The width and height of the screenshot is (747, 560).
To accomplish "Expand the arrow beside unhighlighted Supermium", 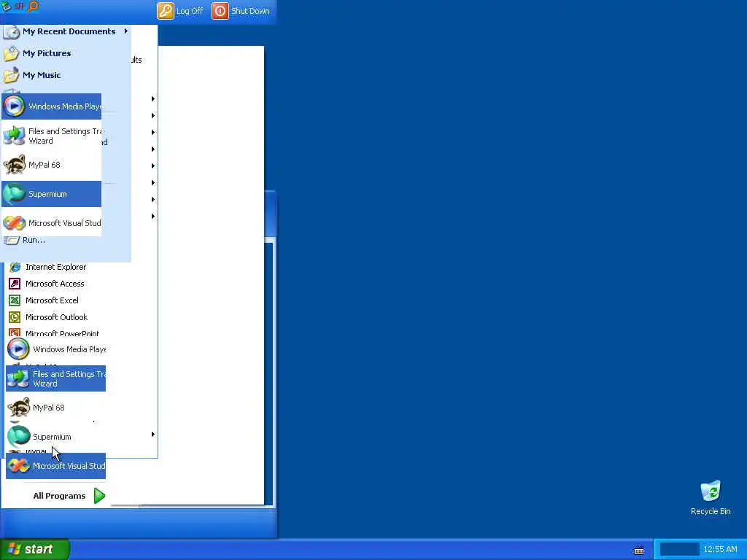I will (x=153, y=435).
